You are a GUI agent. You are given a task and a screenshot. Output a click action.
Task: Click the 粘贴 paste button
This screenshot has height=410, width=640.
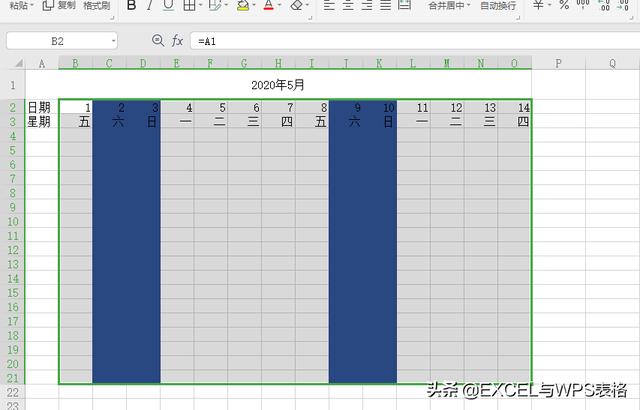click(18, 5)
